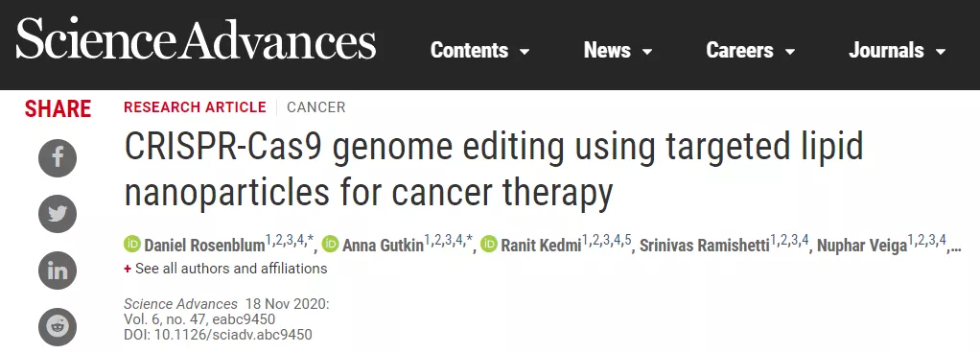Image resolution: width=980 pixels, height=353 pixels.
Task: Share article via Twitter icon
Action: point(58,214)
